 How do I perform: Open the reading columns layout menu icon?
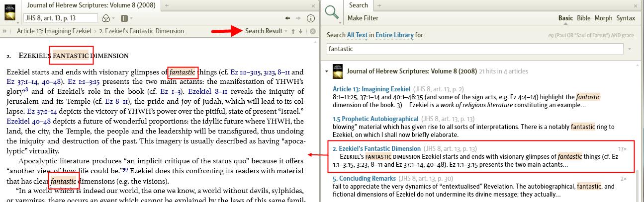124,18
